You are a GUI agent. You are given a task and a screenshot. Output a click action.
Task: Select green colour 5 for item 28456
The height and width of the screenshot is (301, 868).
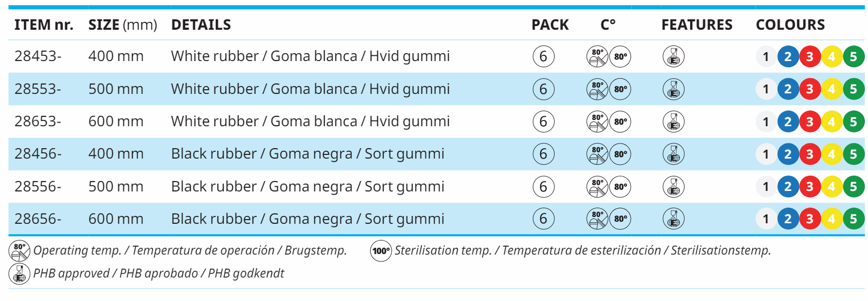(x=853, y=154)
